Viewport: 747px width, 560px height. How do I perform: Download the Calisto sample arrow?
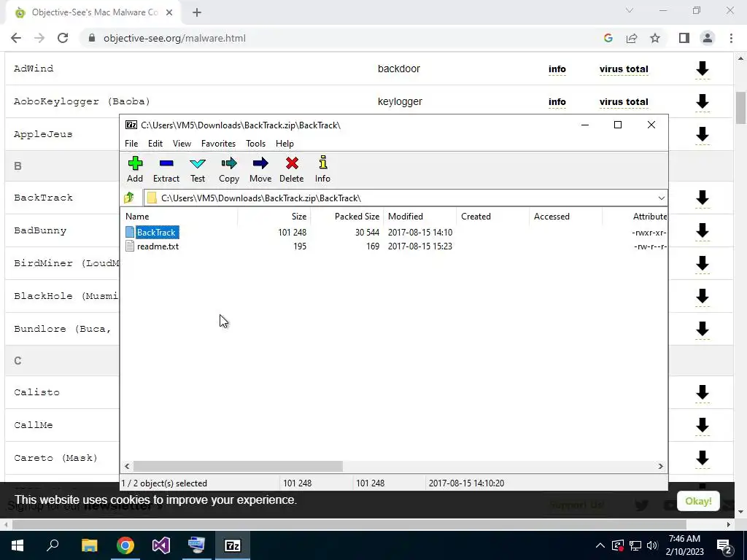[x=703, y=392]
